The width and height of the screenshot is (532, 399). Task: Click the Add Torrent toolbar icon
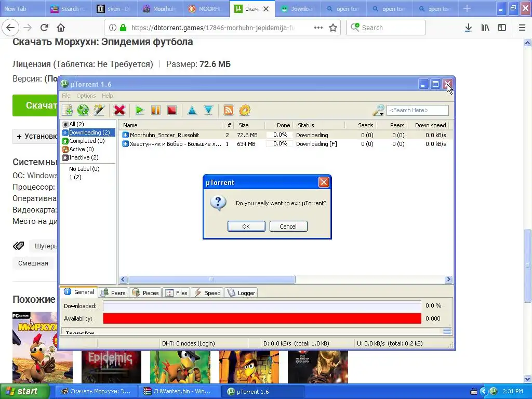tap(67, 110)
